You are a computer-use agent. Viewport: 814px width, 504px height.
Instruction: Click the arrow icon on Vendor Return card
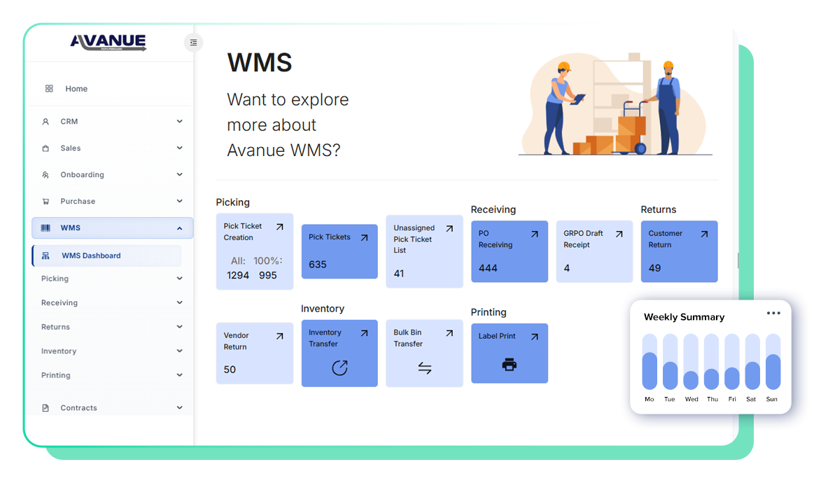pyautogui.click(x=280, y=336)
